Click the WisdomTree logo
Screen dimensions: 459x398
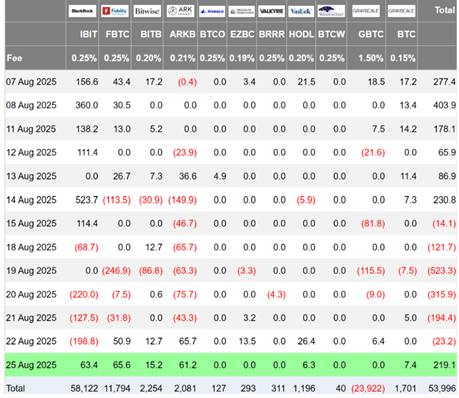[331, 11]
